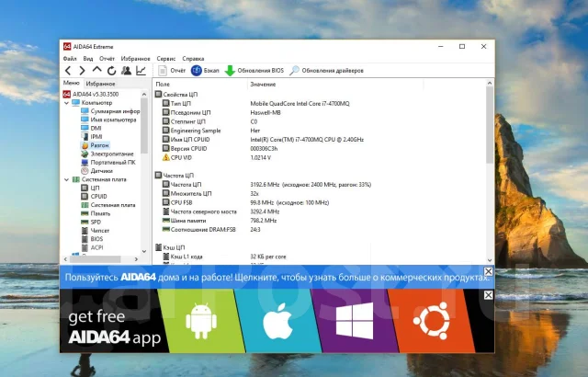Close the blue commercial products banner

488,271
